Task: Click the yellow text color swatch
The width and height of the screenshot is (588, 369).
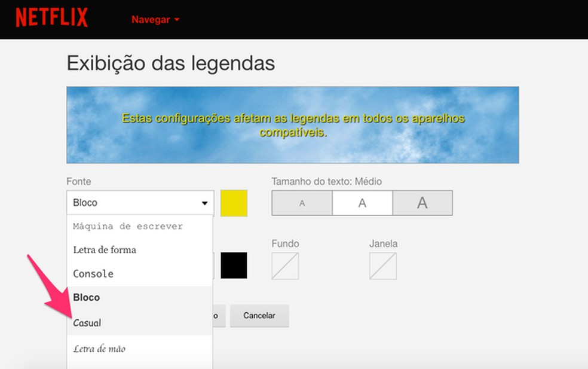Action: pos(234,203)
